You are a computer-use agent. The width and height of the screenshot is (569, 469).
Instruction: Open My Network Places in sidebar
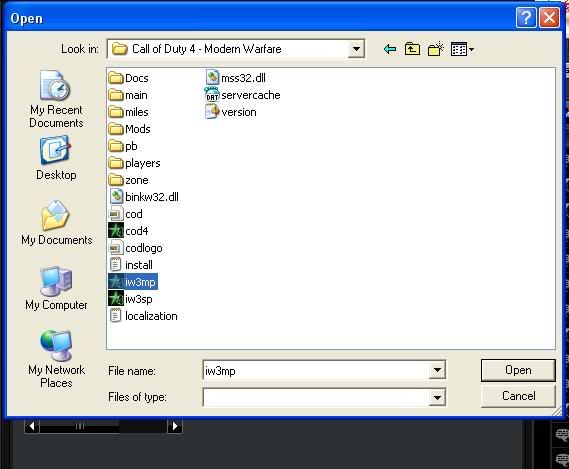[x=56, y=359]
